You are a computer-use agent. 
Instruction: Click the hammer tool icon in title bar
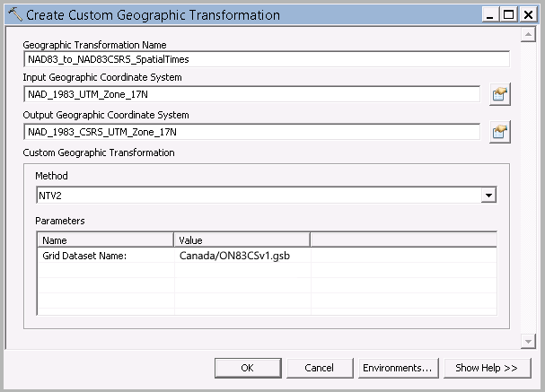[x=14, y=15]
